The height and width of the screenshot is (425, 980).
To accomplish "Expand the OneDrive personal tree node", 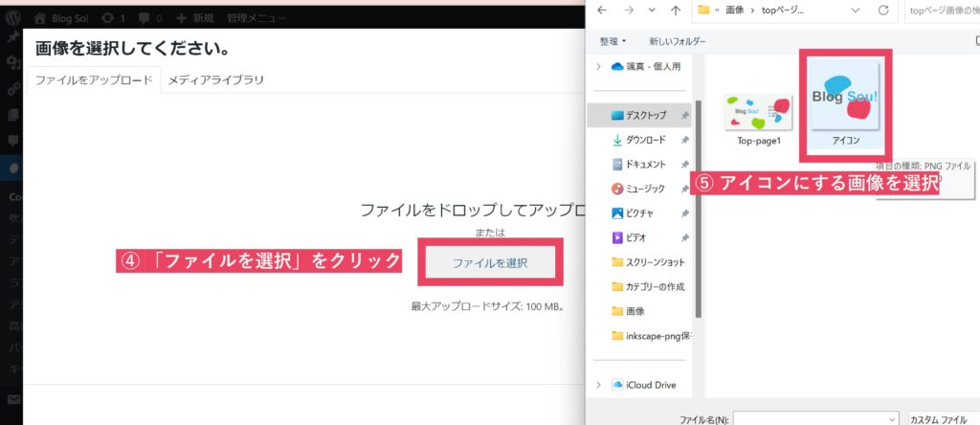I will point(599,66).
